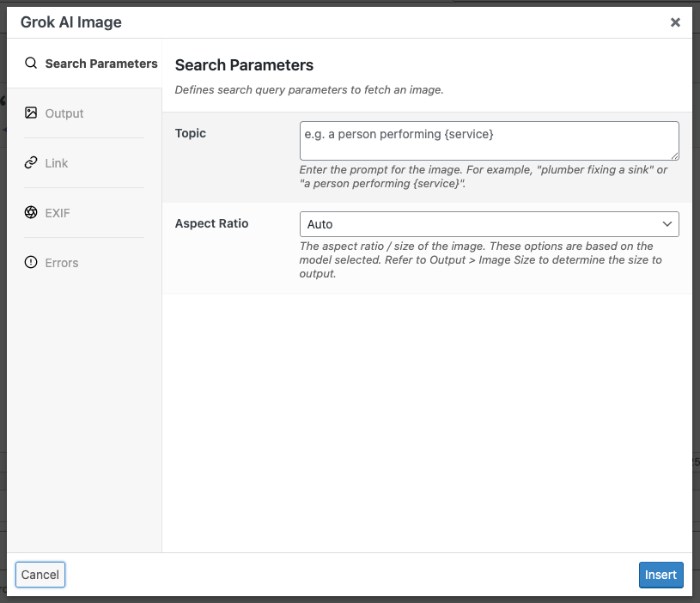Click the X icon to close Grok AI Image

(x=675, y=22)
